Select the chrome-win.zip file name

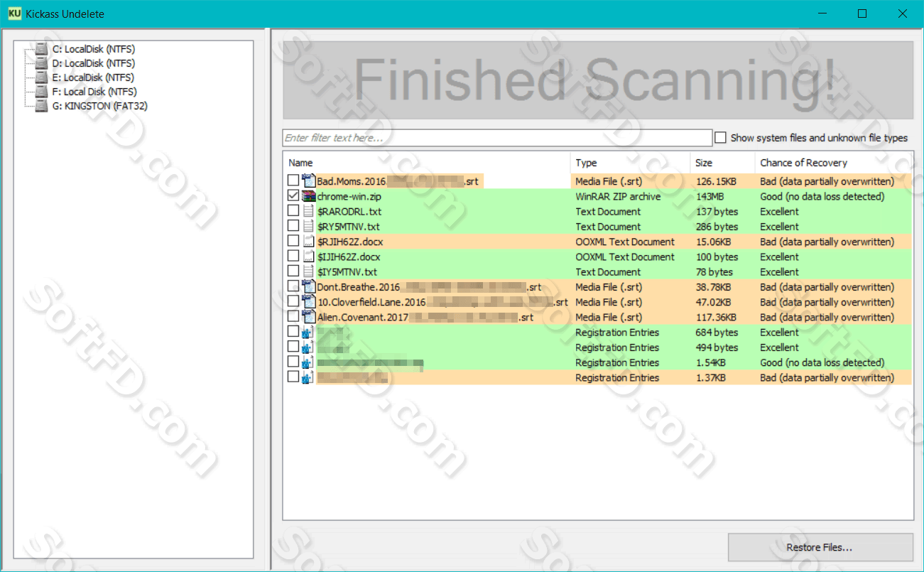[349, 196]
